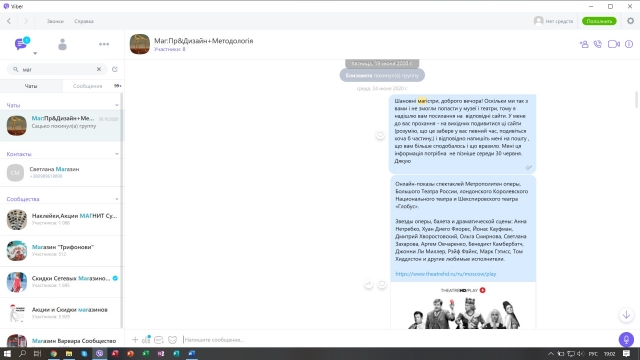This screenshot has height=360, width=640.
Task: Open the notification center icon
Action: pos(627,353)
